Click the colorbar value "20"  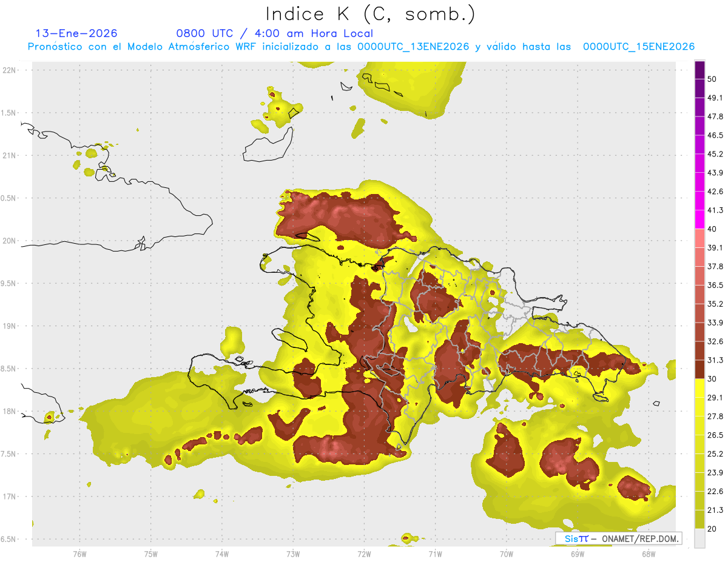tap(712, 529)
